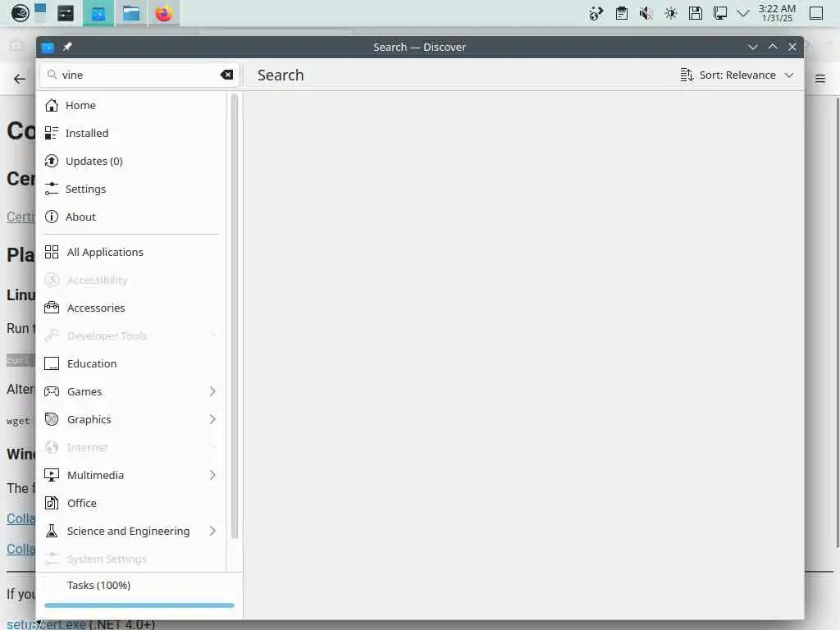840x630 pixels.
Task: Expand the Games subcategories arrow
Action: [x=212, y=391]
